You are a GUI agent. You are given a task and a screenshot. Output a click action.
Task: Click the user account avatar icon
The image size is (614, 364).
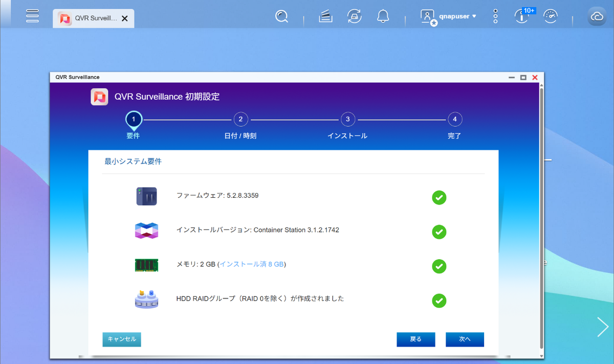(x=428, y=17)
